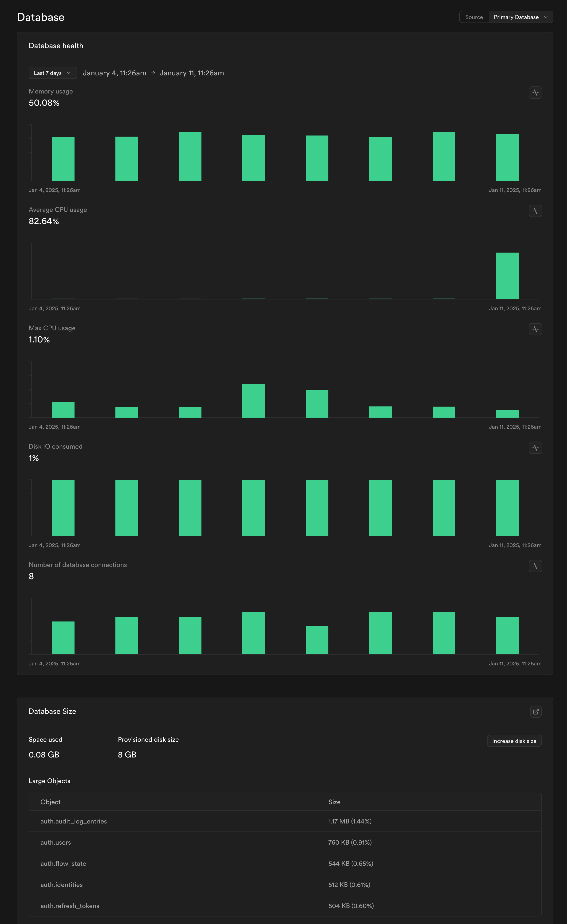Image resolution: width=567 pixels, height=924 pixels.
Task: Click the activity icon for Disk IO consumed
Action: [535, 447]
